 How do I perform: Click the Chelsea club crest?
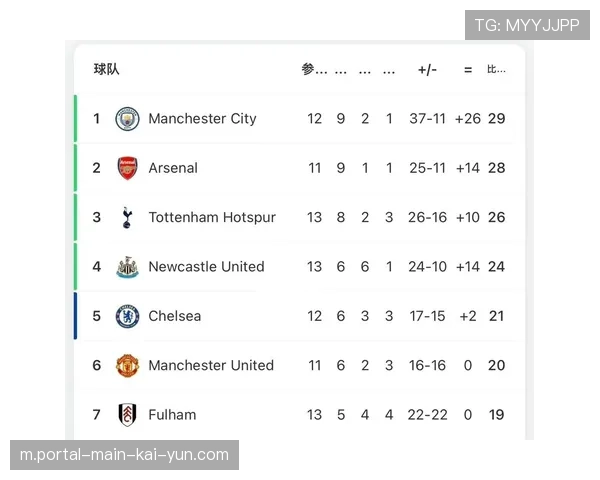[127, 316]
